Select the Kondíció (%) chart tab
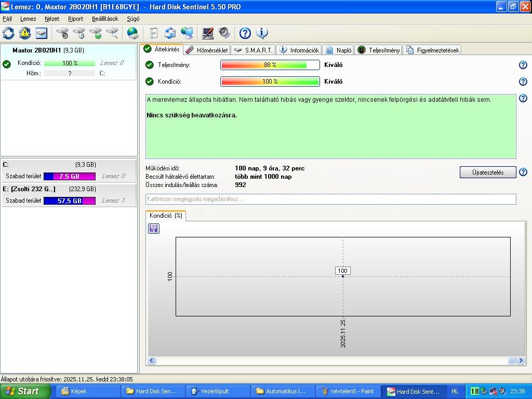This screenshot has width=532, height=399. [x=166, y=216]
